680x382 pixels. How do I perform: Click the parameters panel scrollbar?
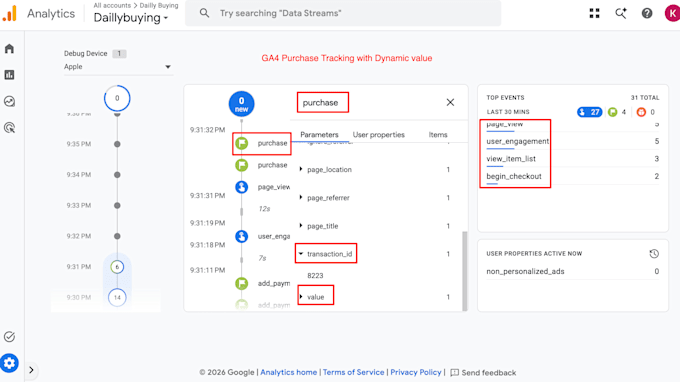pos(465,271)
